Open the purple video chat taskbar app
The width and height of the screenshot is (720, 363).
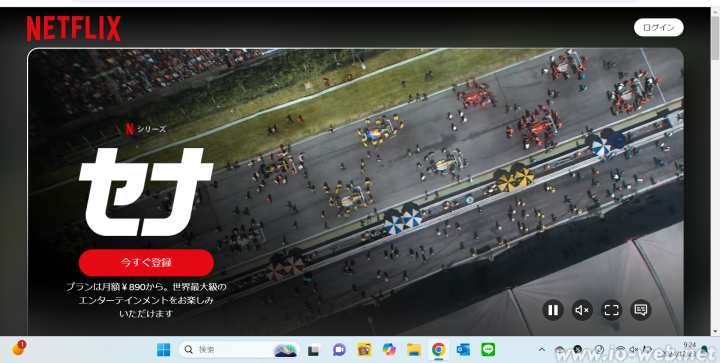(339, 350)
